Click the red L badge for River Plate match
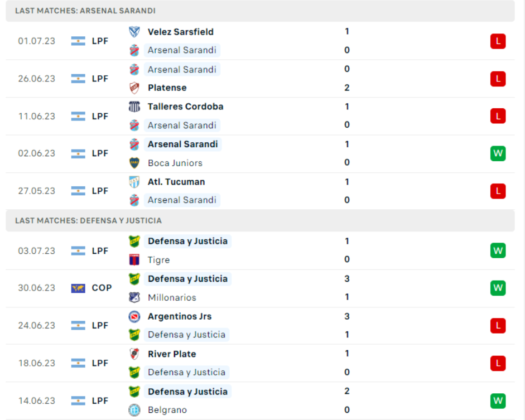The height and width of the screenshot is (420, 525). point(498,363)
